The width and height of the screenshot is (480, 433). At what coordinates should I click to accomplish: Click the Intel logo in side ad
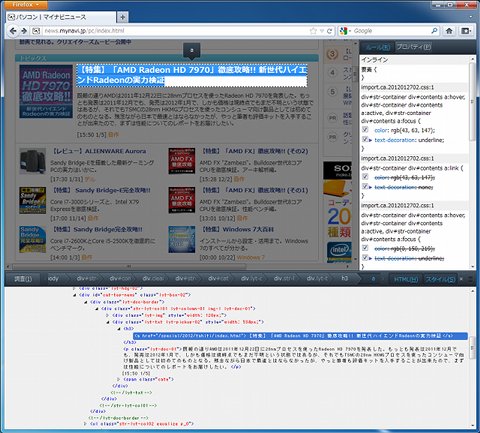pos(339,250)
